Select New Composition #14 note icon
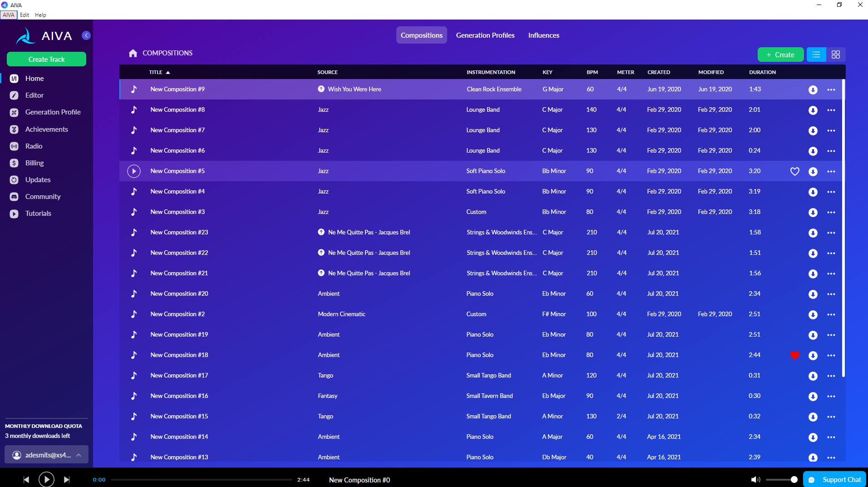Viewport: 868px width, 487px height. click(134, 437)
